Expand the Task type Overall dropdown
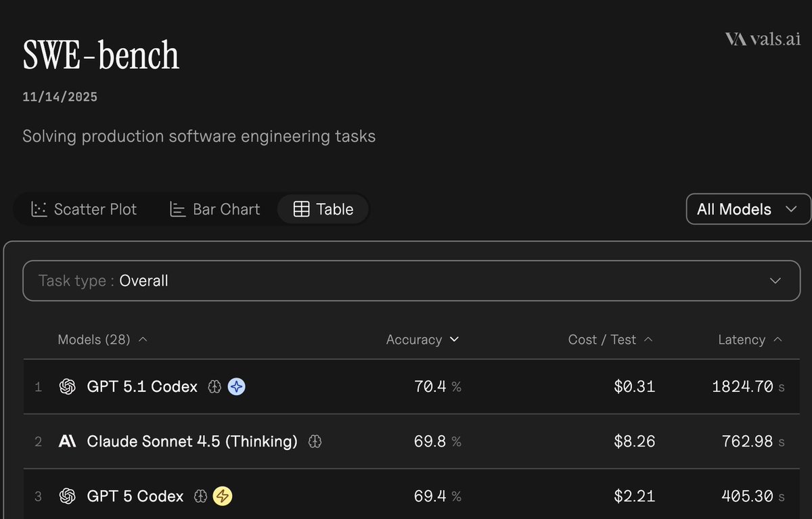 click(x=411, y=280)
